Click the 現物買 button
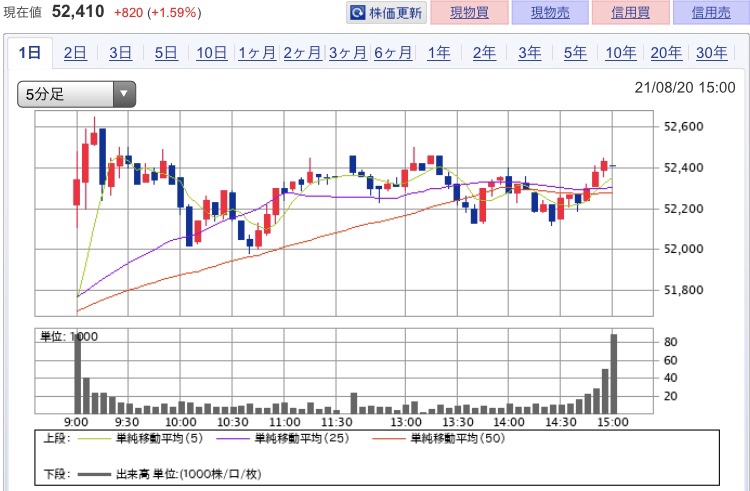Screen dimensions: 750x491 tap(469, 12)
